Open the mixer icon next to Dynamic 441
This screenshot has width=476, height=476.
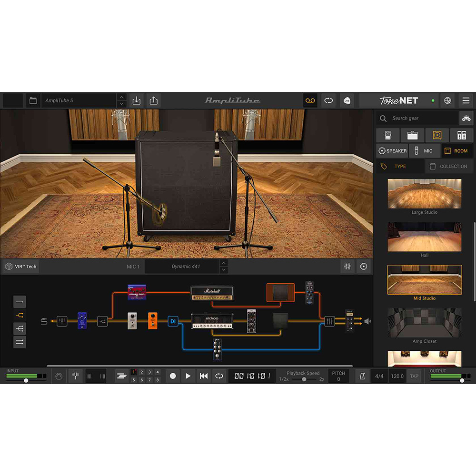(x=347, y=266)
